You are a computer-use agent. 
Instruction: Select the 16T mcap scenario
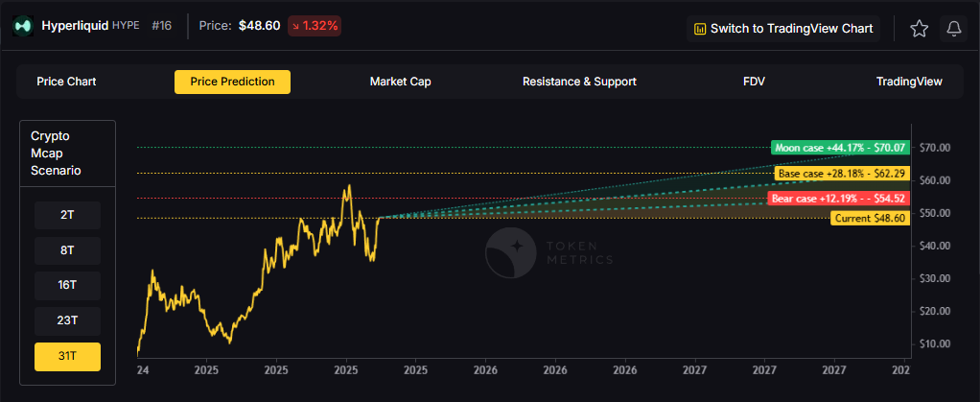67,286
